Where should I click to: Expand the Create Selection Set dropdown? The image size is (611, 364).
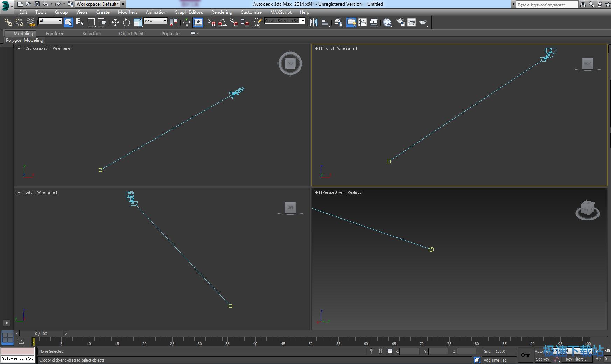pyautogui.click(x=303, y=21)
